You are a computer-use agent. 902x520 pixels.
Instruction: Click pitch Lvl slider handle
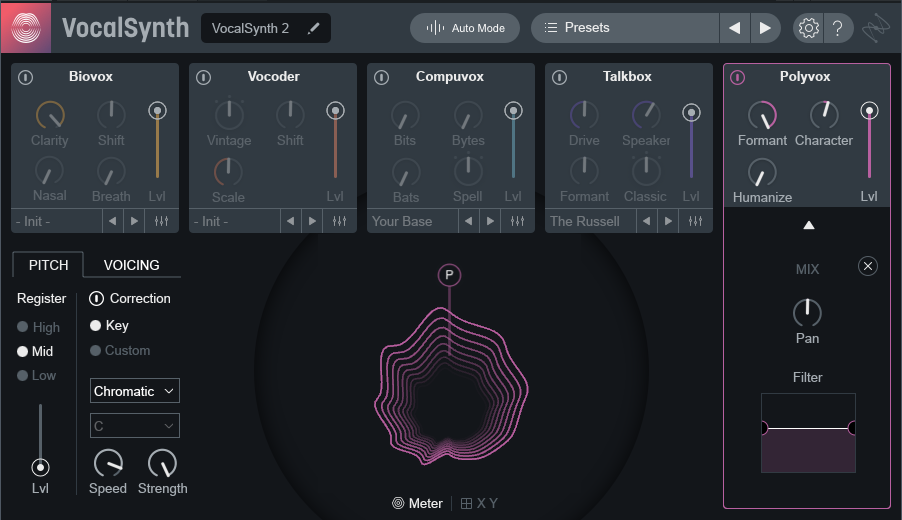pyautogui.click(x=40, y=468)
